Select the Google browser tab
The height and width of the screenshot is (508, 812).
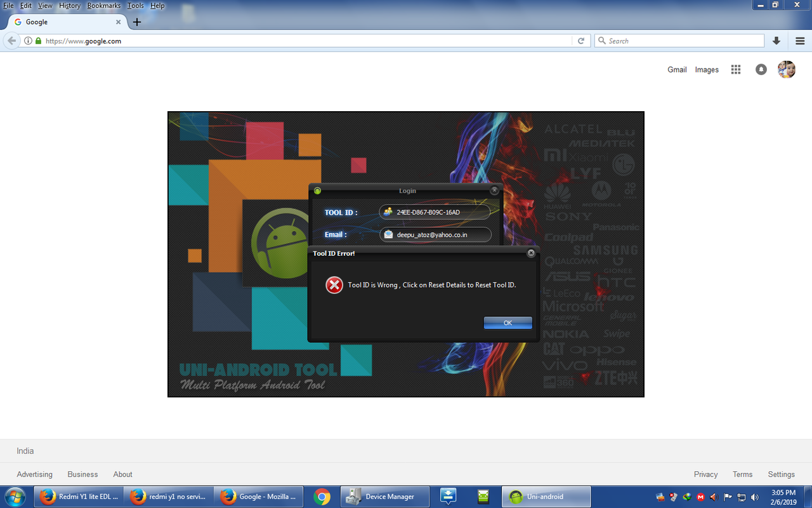tap(67, 22)
